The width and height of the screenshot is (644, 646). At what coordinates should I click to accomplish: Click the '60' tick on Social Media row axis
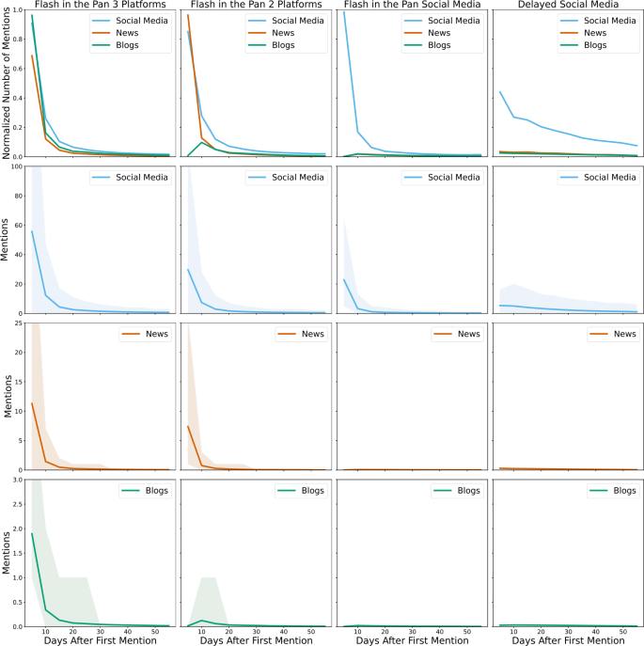[x=19, y=226]
